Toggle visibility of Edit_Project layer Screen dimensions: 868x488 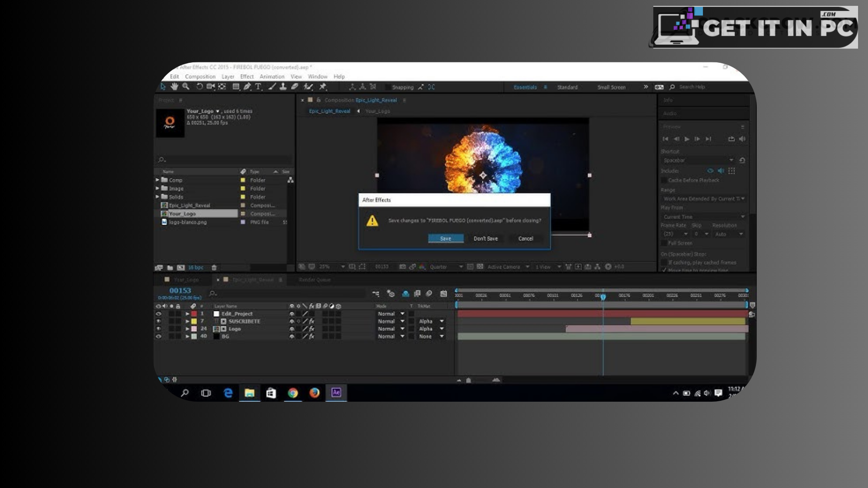click(x=159, y=314)
